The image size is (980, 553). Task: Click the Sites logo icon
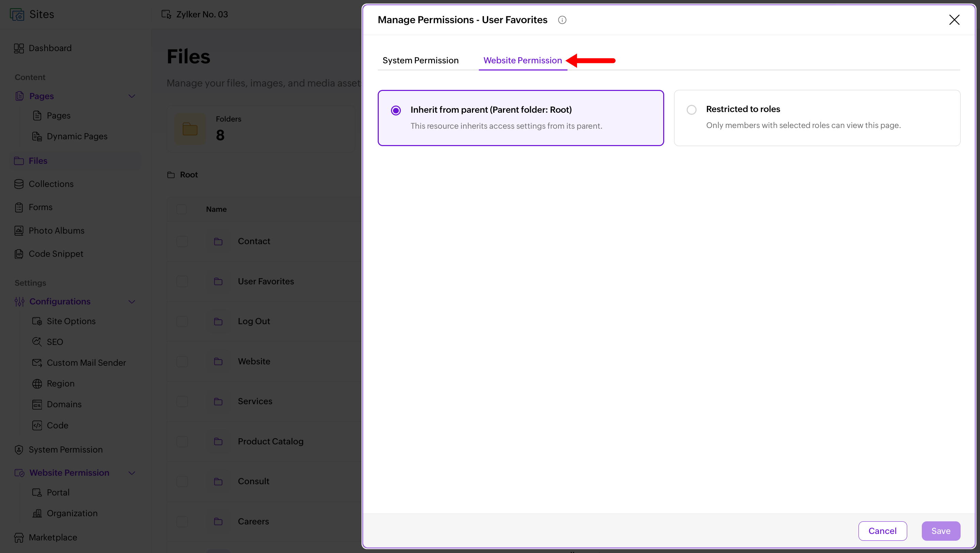pyautogui.click(x=17, y=14)
